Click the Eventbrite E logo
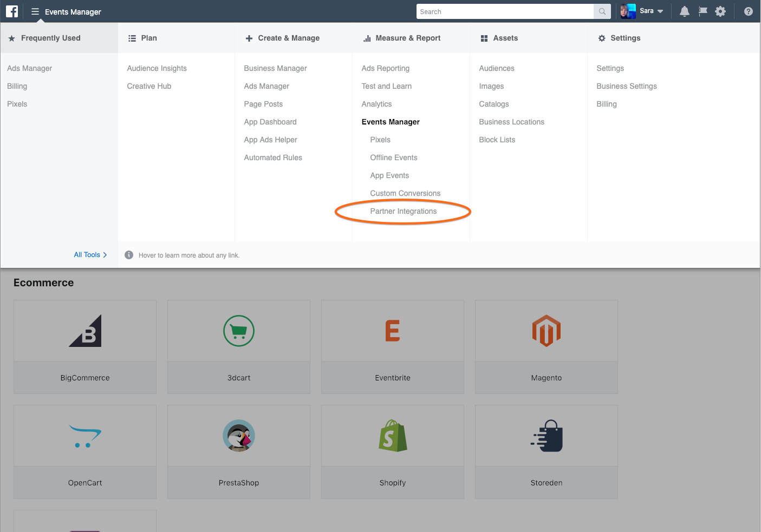This screenshot has width=761, height=532. pyautogui.click(x=393, y=331)
